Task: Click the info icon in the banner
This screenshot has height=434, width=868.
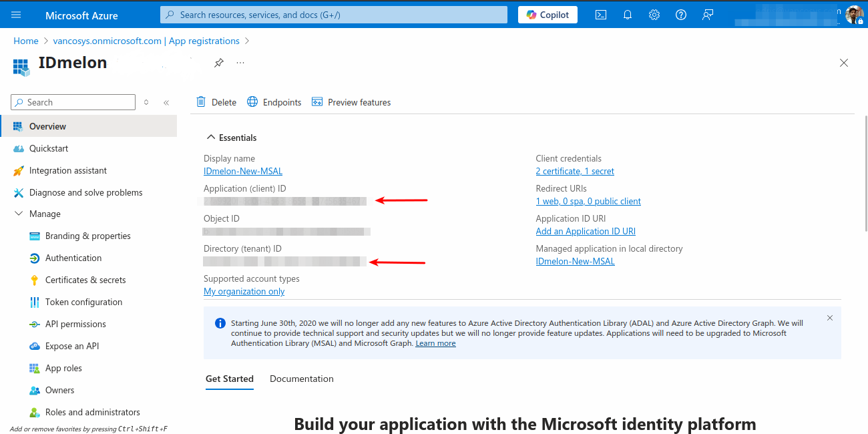Action: (x=220, y=323)
